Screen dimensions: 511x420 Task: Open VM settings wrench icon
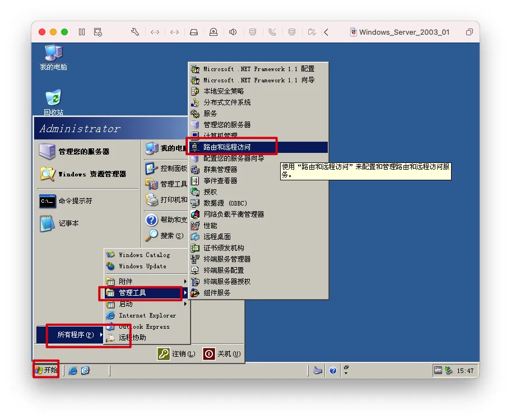135,32
